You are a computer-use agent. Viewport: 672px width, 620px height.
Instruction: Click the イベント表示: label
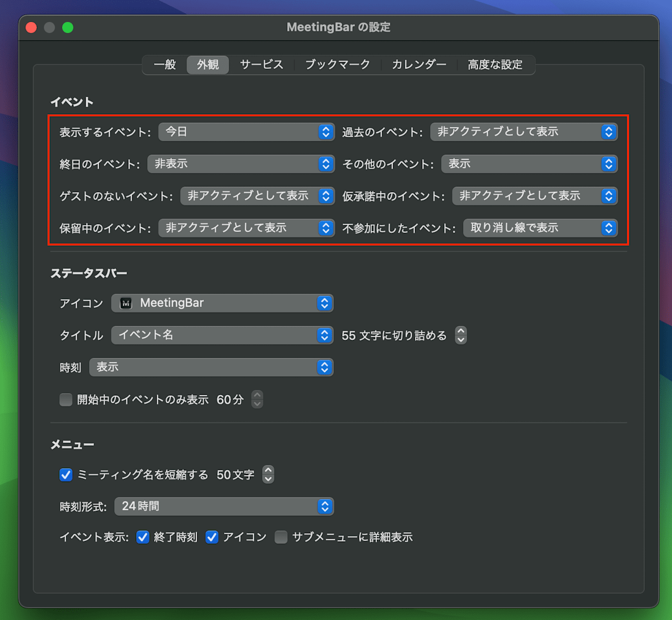pos(94,537)
